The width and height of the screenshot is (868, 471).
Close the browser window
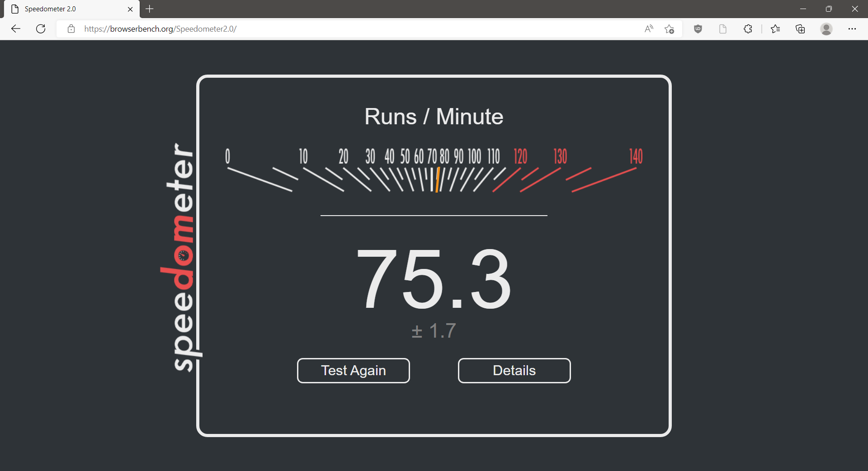855,9
